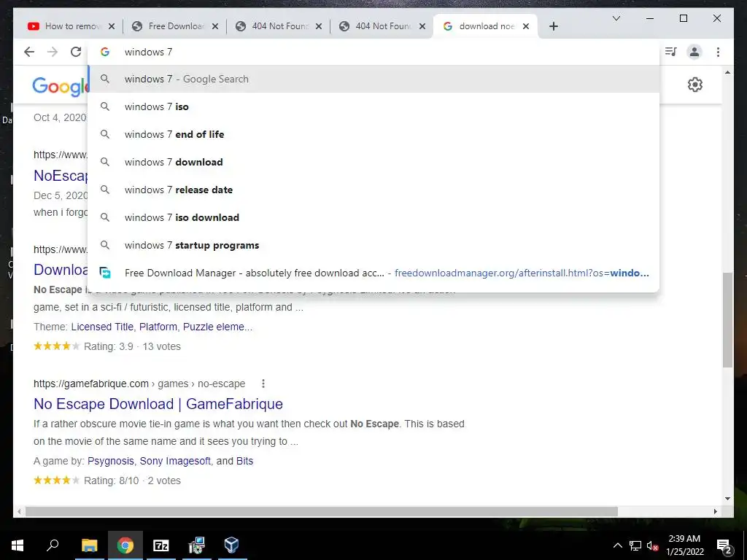Open the Chrome profile avatar
The image size is (747, 560).
(x=694, y=52)
